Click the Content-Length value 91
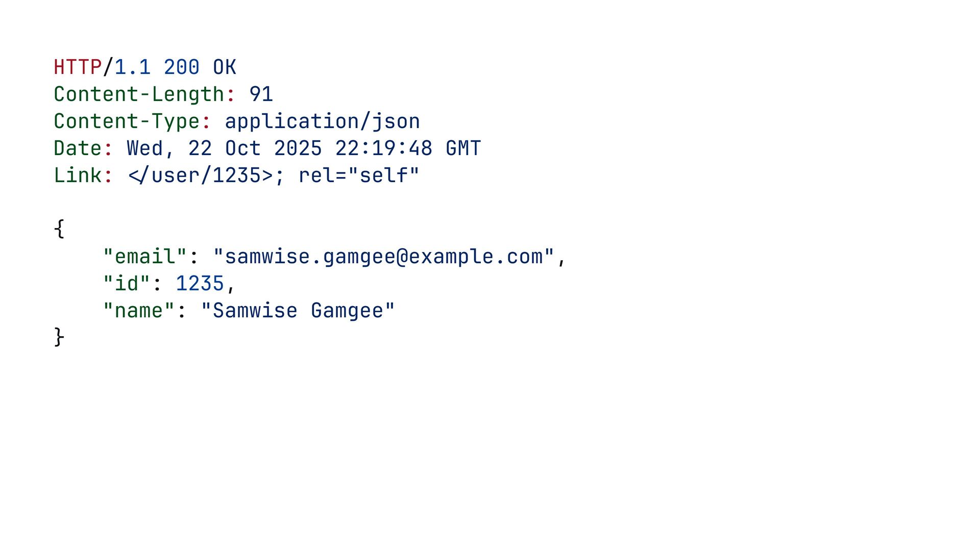 coord(261,94)
